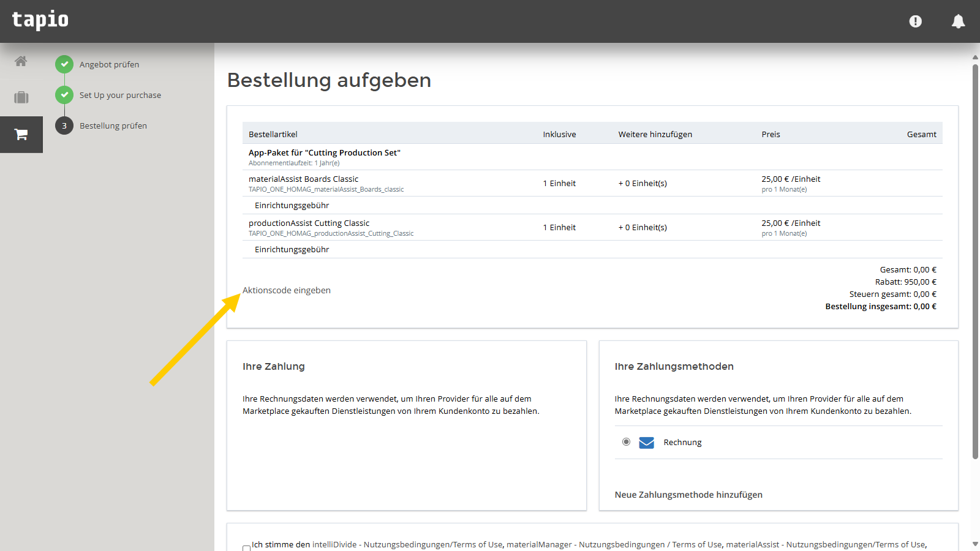Click Rabatt: 950,00 € line
This screenshot has height=551, width=980.
[x=905, y=282]
